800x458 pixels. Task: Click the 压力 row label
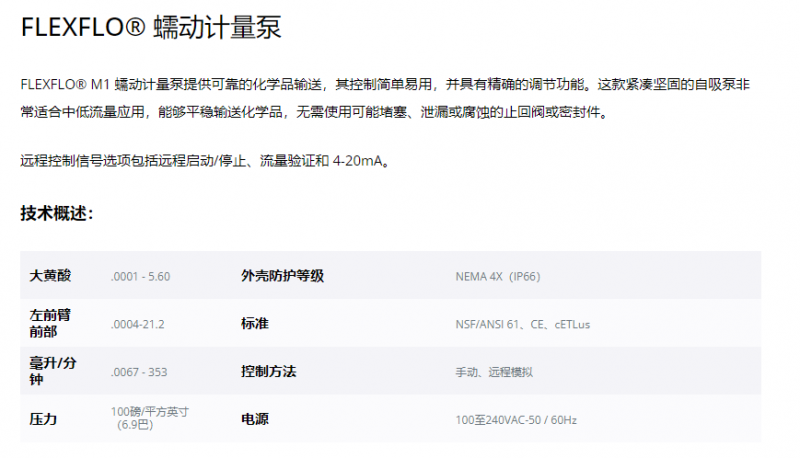tap(43, 419)
